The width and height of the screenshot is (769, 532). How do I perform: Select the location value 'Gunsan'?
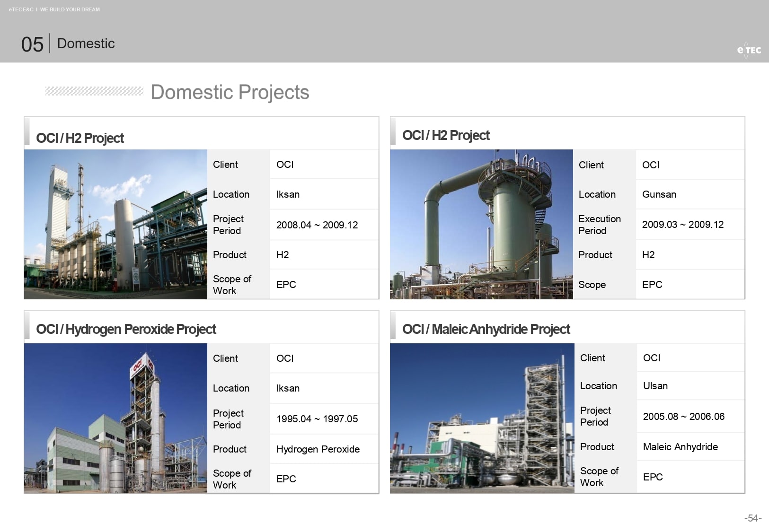click(x=659, y=194)
